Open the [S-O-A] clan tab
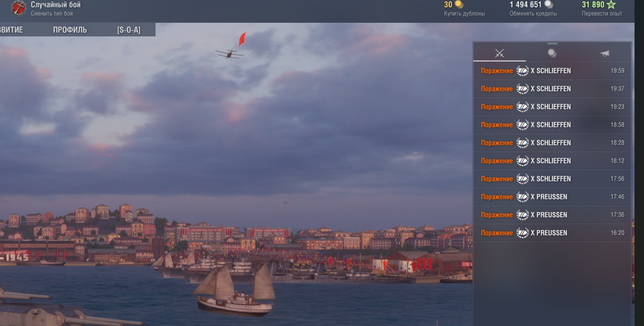 129,30
